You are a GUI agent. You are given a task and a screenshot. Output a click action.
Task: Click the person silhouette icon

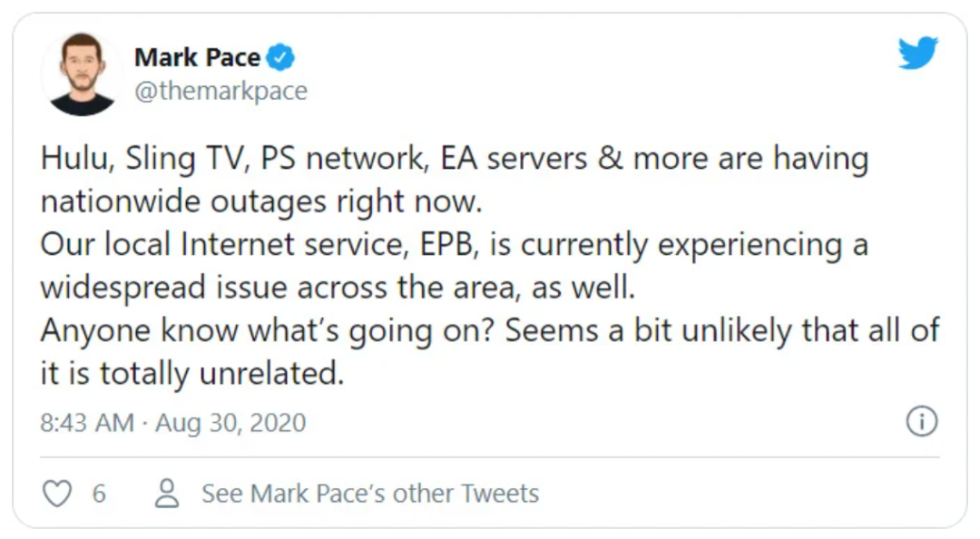click(x=167, y=493)
